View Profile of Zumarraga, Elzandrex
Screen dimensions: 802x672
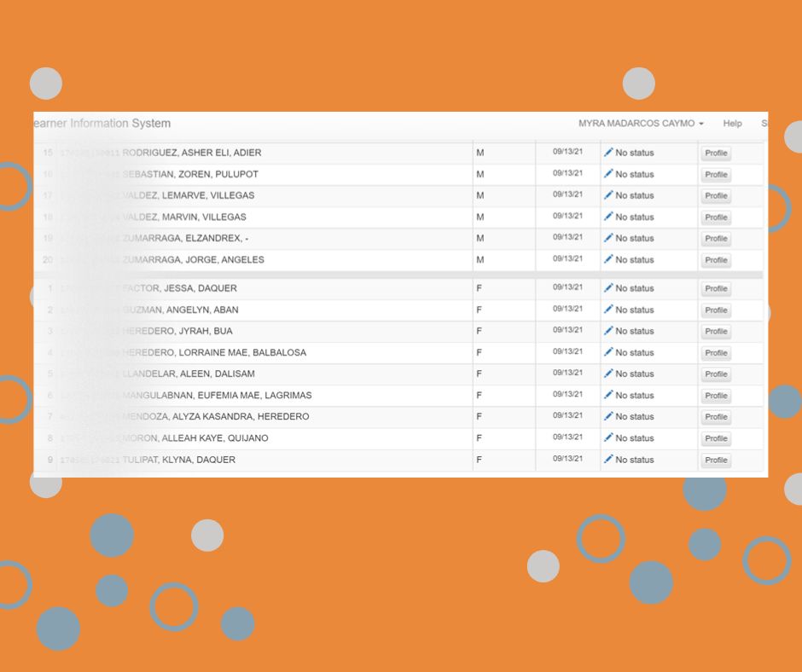point(716,239)
